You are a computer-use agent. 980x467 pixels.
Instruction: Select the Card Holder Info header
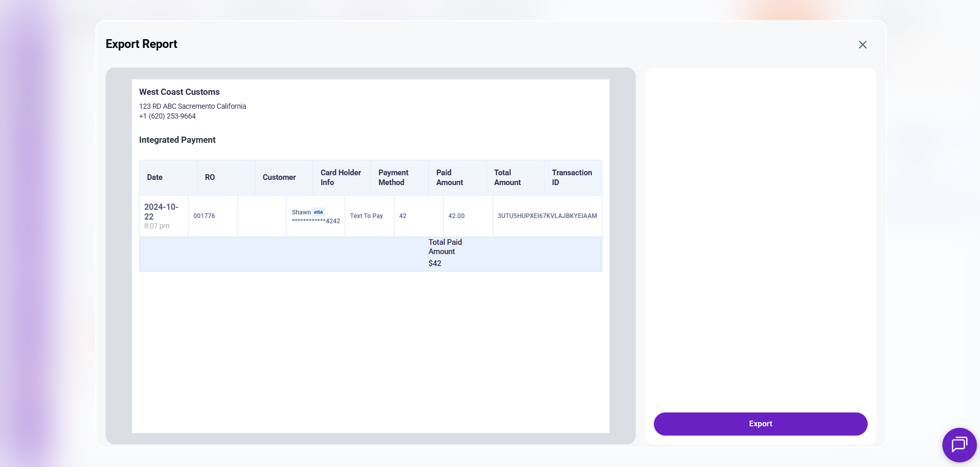(341, 177)
